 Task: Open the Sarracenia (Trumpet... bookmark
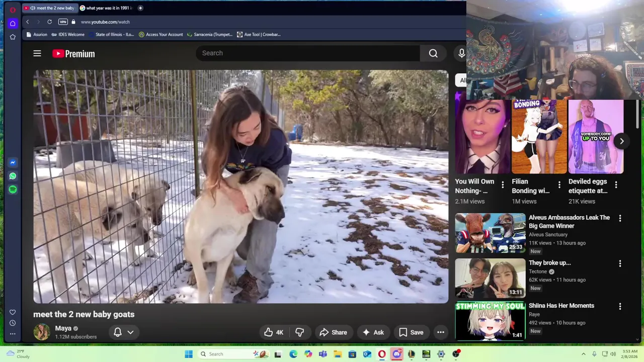(210, 35)
